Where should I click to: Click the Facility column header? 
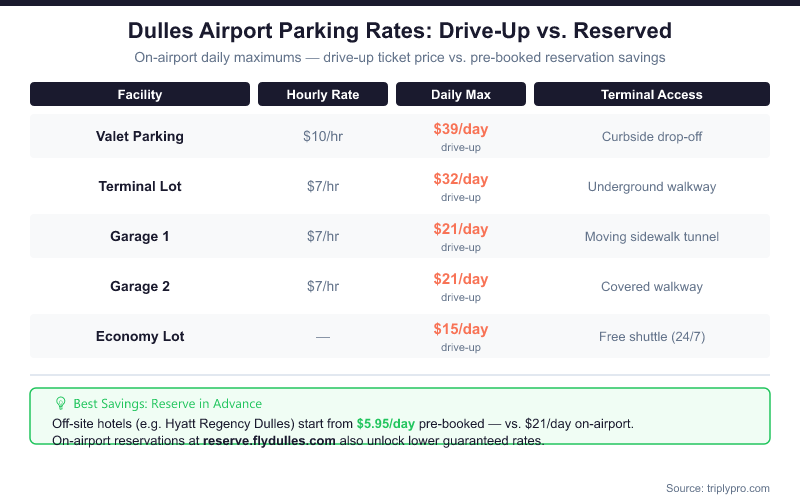pyautogui.click(x=140, y=95)
